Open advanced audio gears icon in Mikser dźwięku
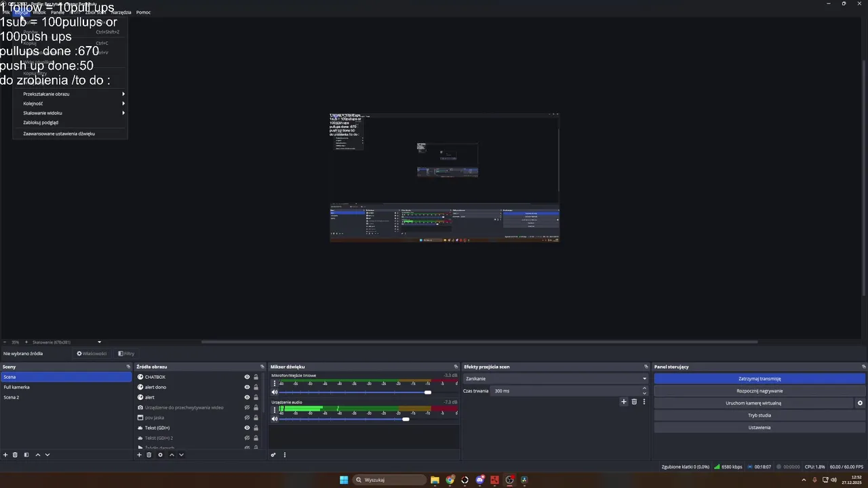Image resolution: width=868 pixels, height=488 pixels. (x=273, y=455)
